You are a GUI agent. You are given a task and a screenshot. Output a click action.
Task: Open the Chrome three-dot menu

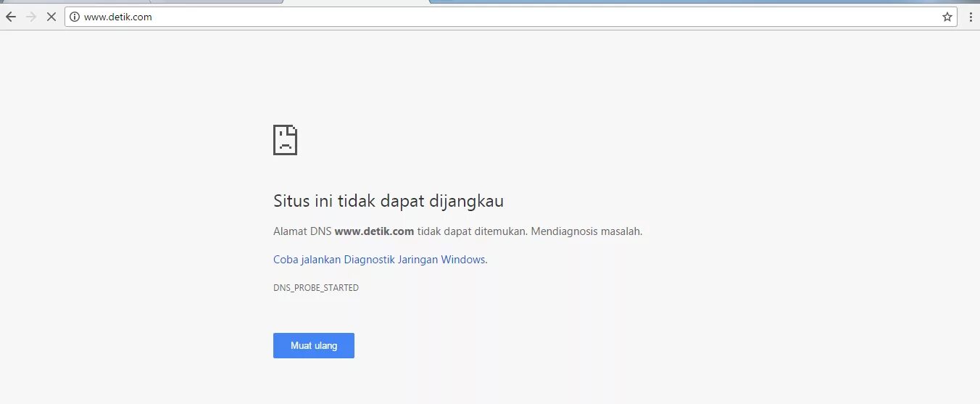[970, 17]
